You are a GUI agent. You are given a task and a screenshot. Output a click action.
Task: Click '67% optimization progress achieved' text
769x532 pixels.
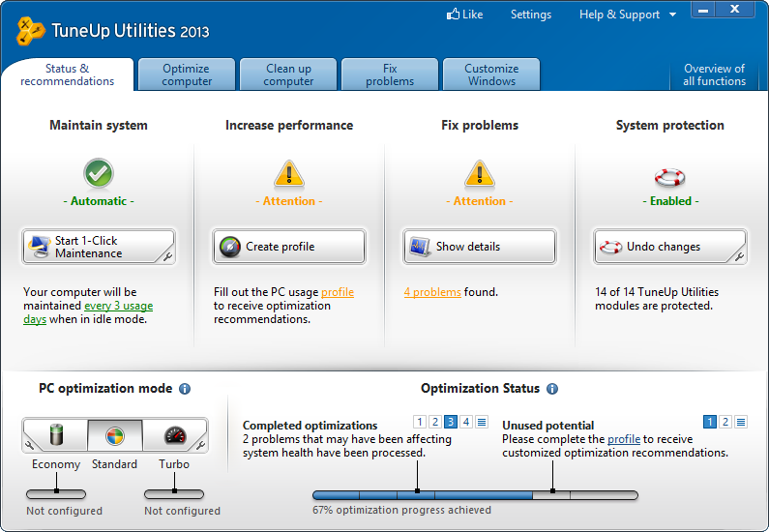401,511
